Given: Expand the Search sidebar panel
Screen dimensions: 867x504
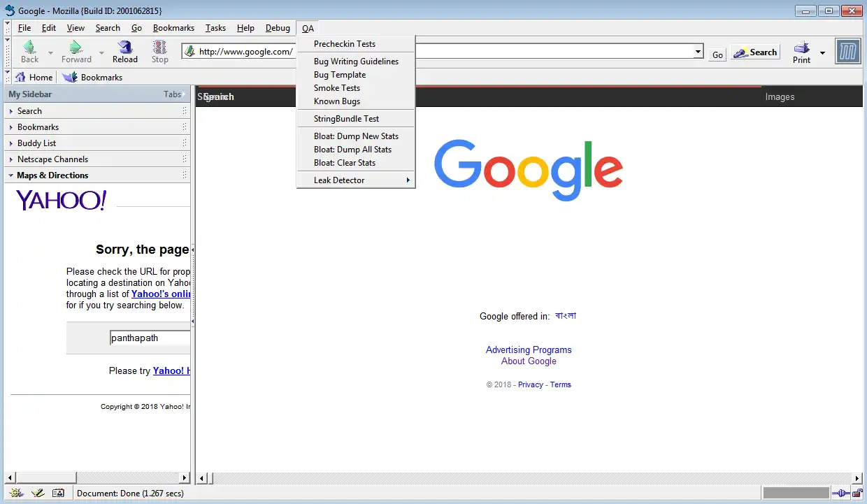Looking at the screenshot, I should 96,111.
